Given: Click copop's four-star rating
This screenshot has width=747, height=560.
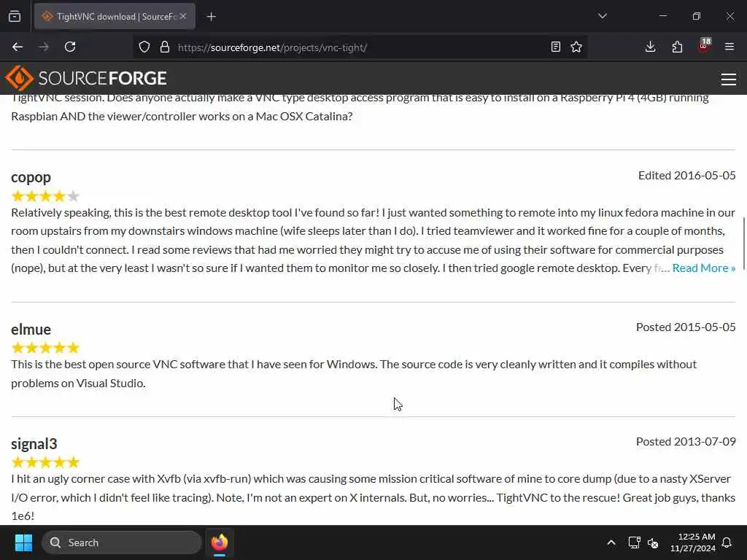Looking at the screenshot, I should [x=45, y=195].
